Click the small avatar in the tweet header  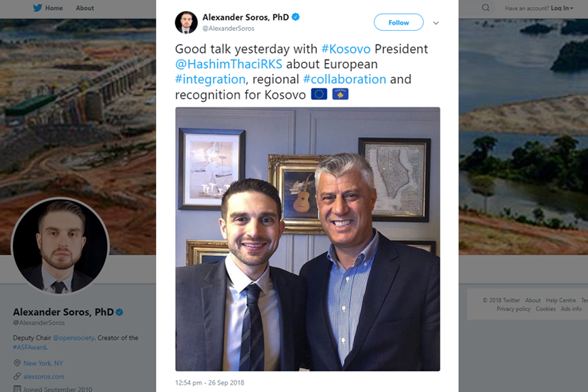pos(186,22)
